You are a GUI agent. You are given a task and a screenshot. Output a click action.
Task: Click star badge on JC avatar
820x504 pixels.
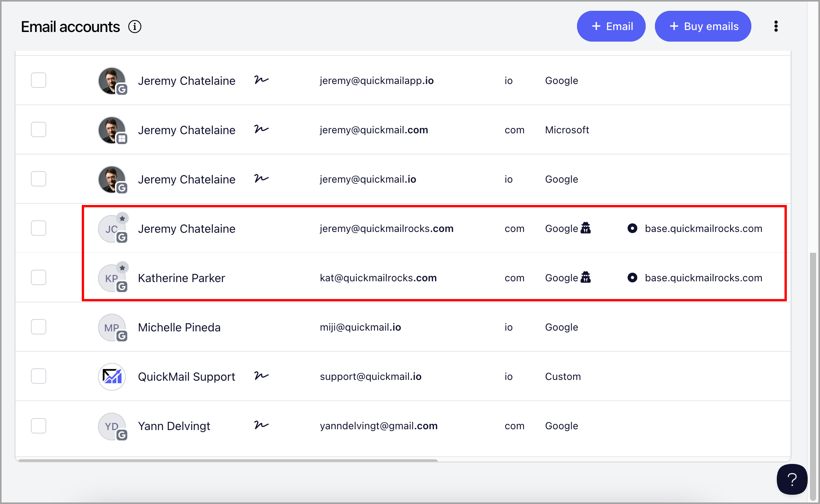[x=122, y=218]
